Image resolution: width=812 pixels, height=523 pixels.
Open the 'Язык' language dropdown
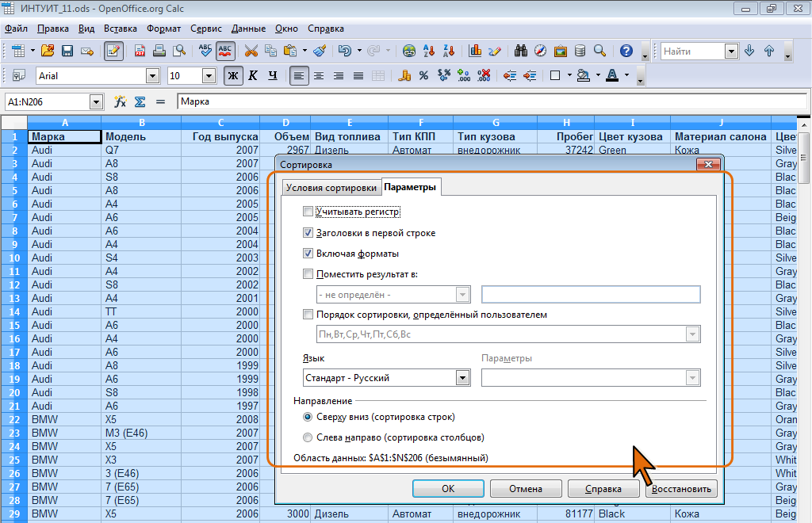point(462,378)
